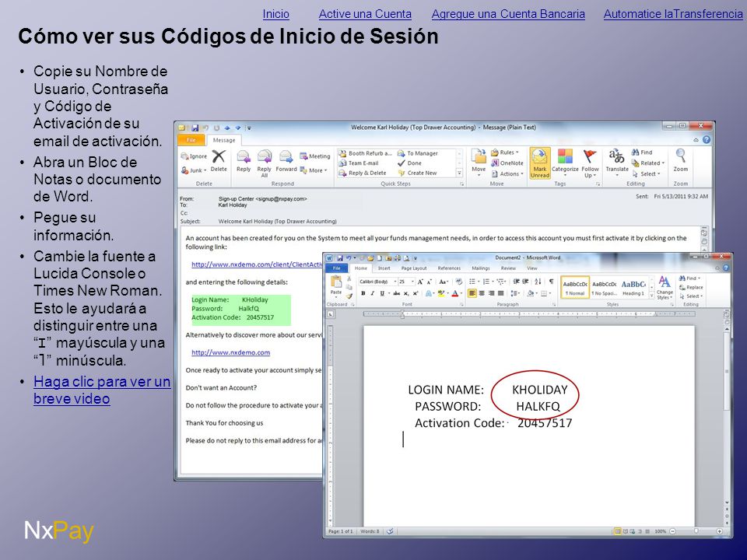Click Format Painter brush in Word Clipboard

(349, 296)
